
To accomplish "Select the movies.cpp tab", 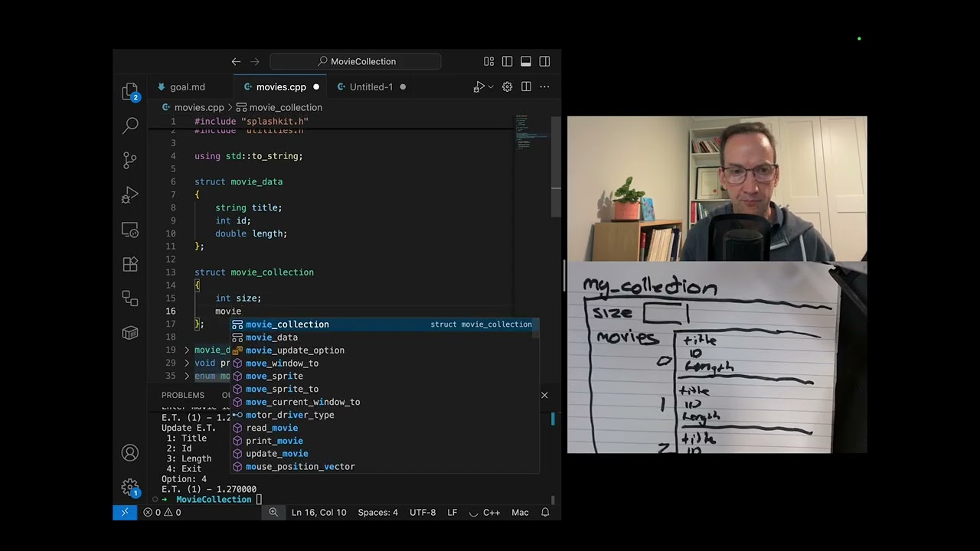I will pos(280,87).
